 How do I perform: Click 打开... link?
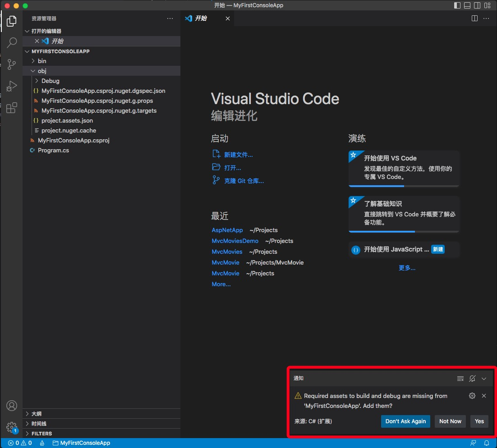click(233, 168)
